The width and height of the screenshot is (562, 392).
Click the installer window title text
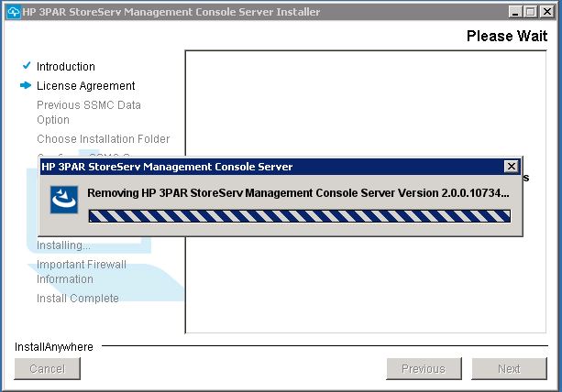pyautogui.click(x=171, y=12)
